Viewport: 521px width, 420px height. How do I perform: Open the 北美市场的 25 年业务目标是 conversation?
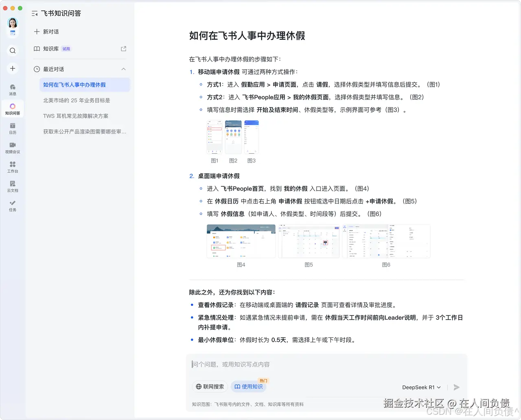click(x=76, y=100)
